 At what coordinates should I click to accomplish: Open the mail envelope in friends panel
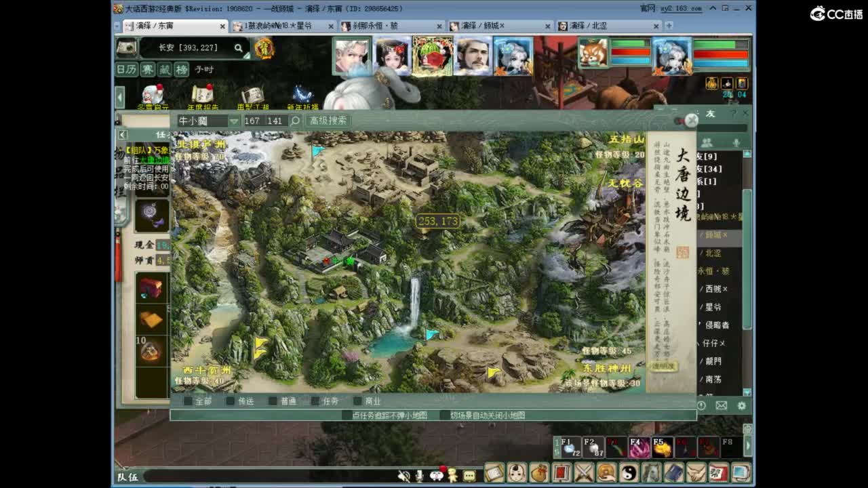click(x=721, y=405)
